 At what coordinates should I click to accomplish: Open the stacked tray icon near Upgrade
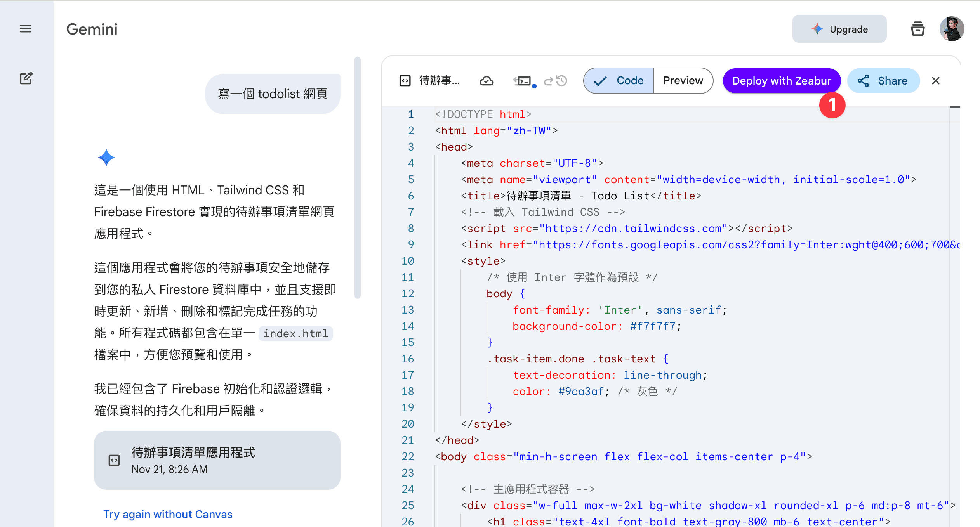918,29
